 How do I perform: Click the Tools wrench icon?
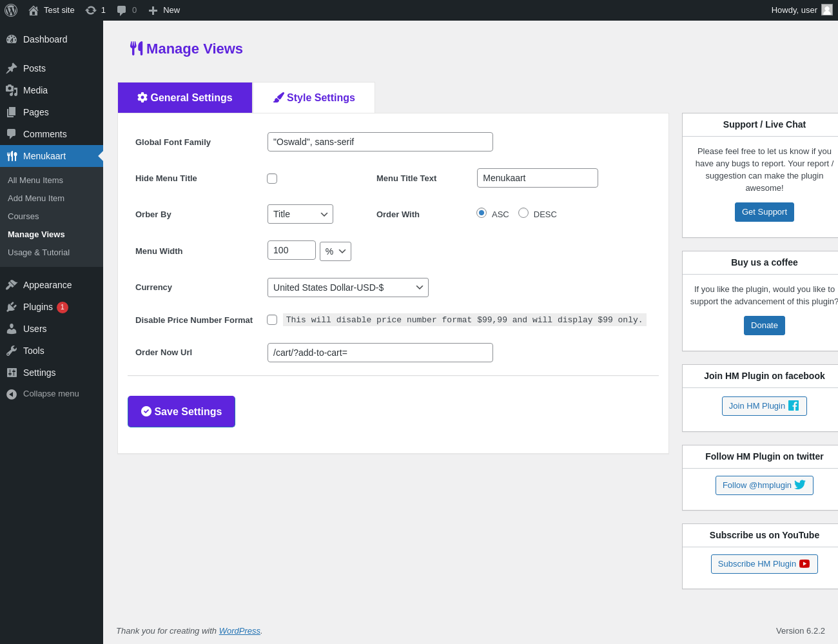click(x=12, y=351)
